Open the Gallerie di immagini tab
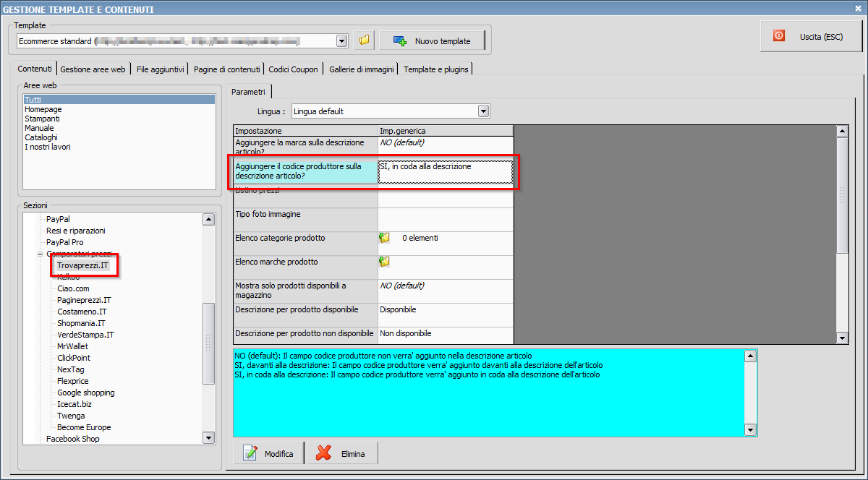Screen dimensions: 868x480 pos(361,69)
